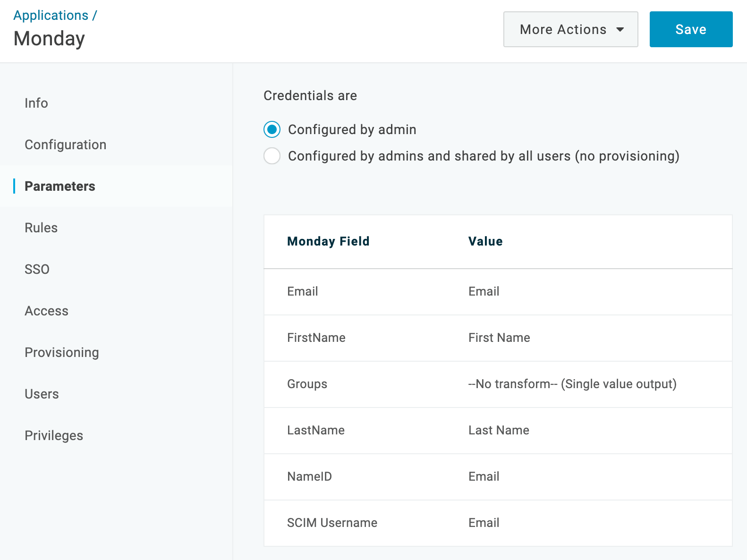
Task: Open the LastName parameter row
Action: pyautogui.click(x=498, y=431)
